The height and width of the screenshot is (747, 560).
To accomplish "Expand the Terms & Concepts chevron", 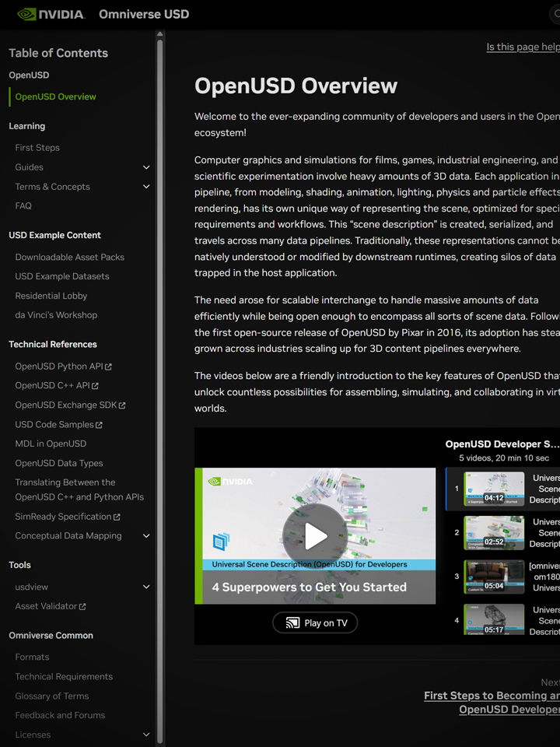I will pyautogui.click(x=146, y=187).
